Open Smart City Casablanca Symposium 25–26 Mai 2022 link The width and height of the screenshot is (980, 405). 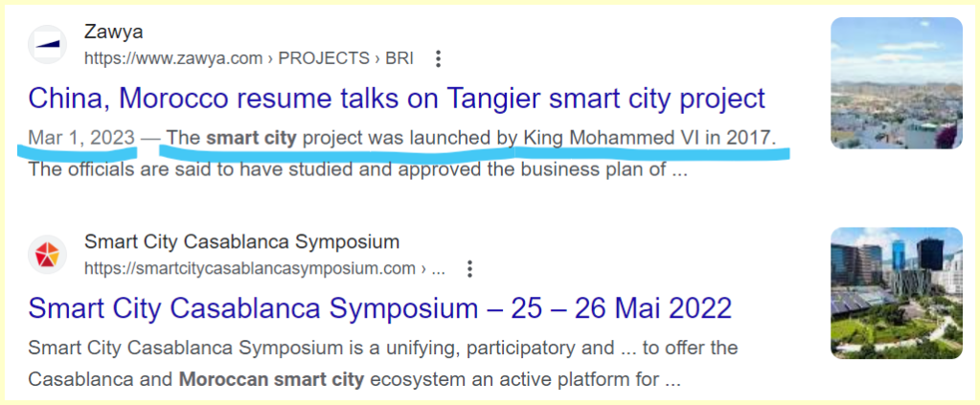tap(380, 308)
